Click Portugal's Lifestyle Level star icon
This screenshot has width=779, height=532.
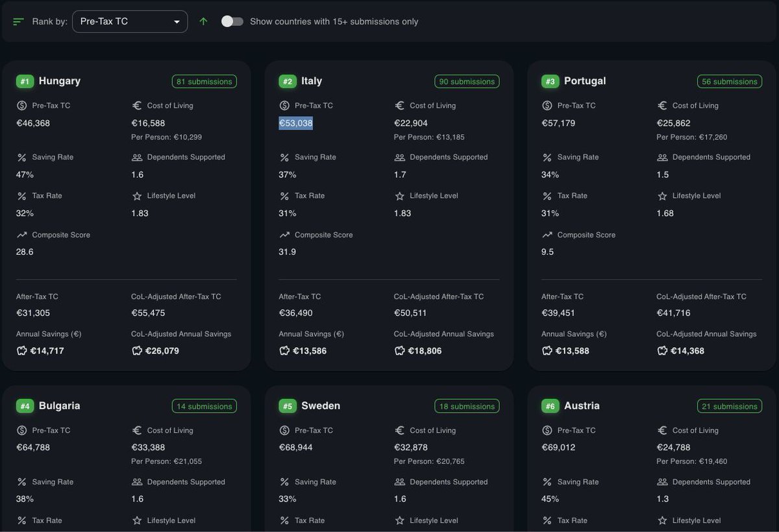(662, 196)
